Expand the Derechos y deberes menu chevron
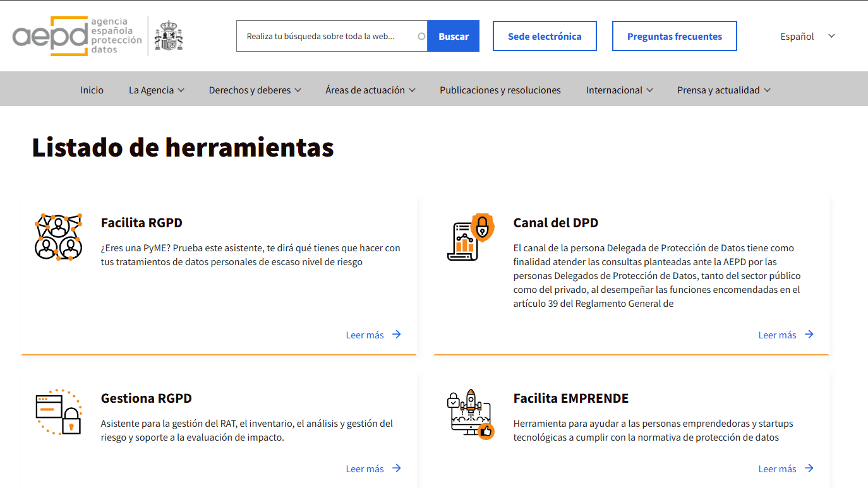The image size is (868, 488). coord(298,90)
